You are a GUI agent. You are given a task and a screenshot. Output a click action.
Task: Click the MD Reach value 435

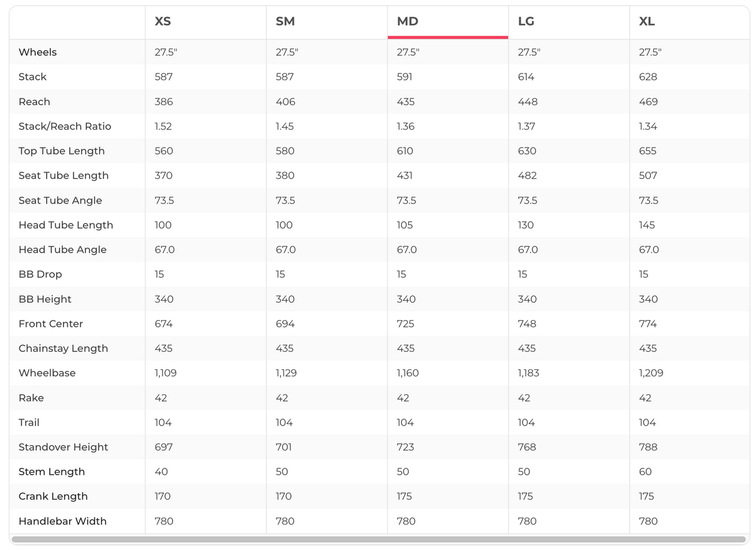406,102
